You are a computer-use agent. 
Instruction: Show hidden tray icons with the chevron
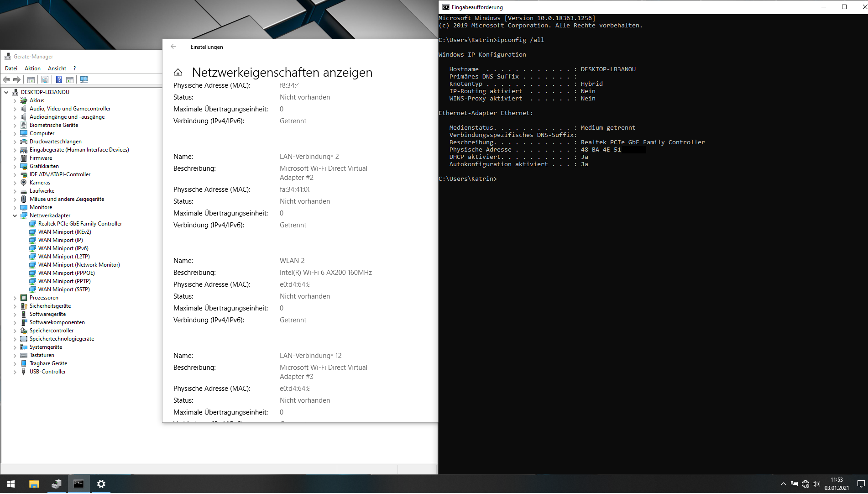click(x=784, y=484)
